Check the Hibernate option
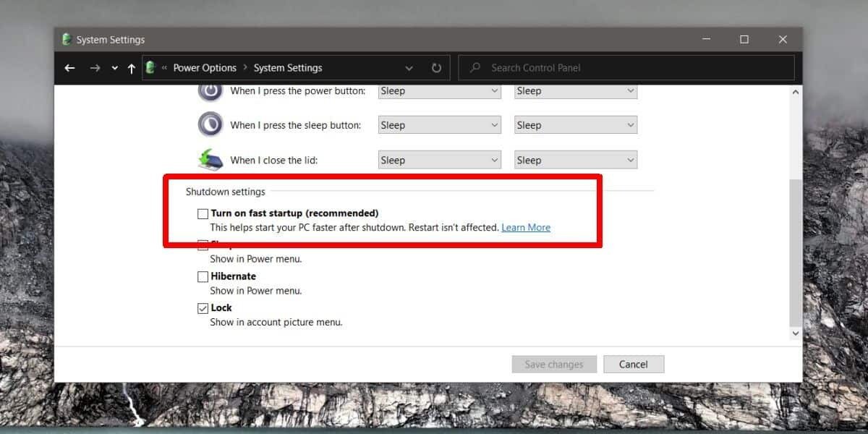Screen dimensions: 868x434 [x=203, y=276]
